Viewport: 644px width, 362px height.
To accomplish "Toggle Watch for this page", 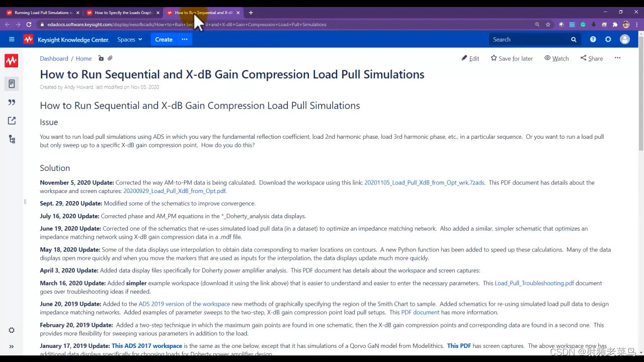I will pyautogui.click(x=556, y=58).
